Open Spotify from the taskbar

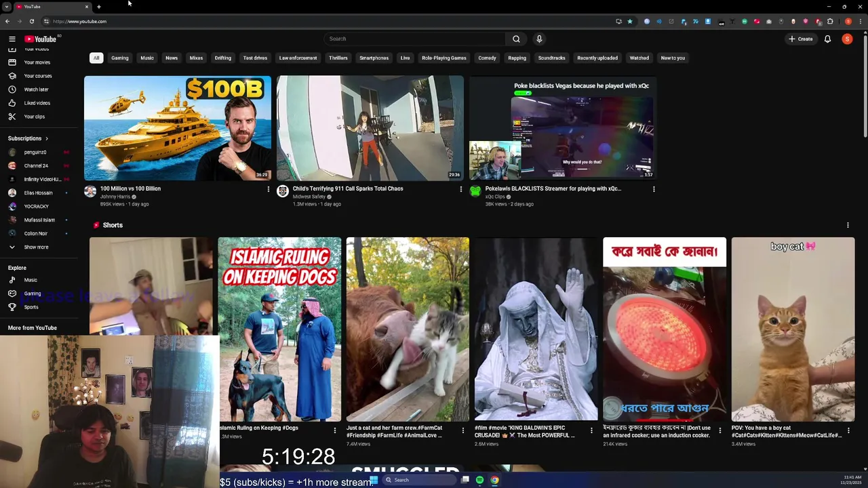click(x=479, y=480)
